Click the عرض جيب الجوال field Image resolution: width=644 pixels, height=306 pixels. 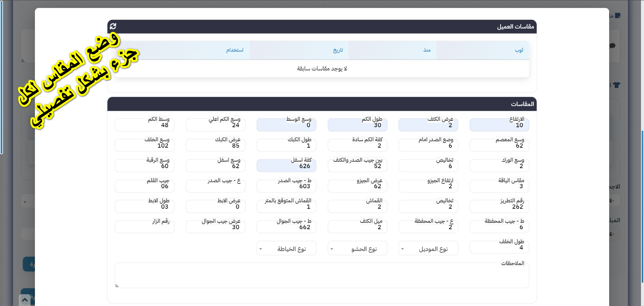(x=216, y=227)
